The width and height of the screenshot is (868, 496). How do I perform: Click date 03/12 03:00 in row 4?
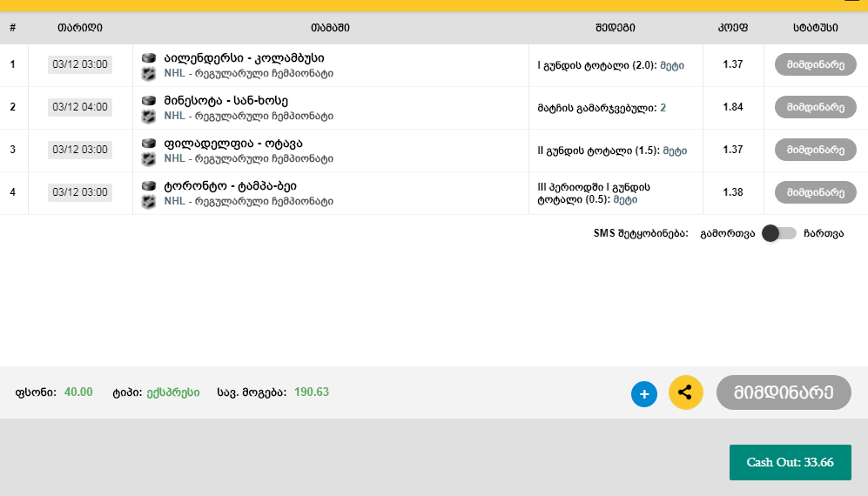80,192
